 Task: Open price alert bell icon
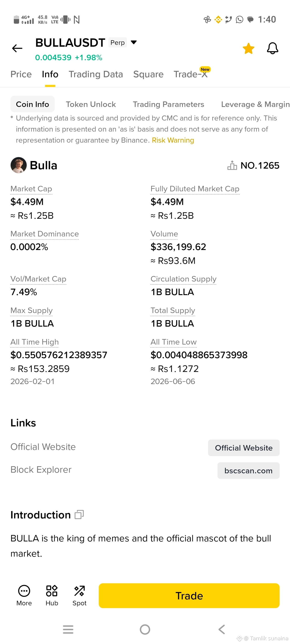pos(273,48)
